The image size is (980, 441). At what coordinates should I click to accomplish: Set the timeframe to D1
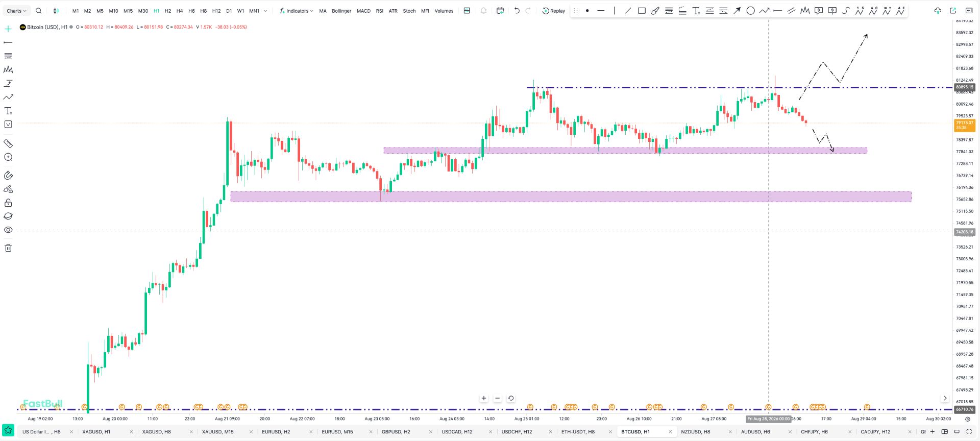pos(229,11)
